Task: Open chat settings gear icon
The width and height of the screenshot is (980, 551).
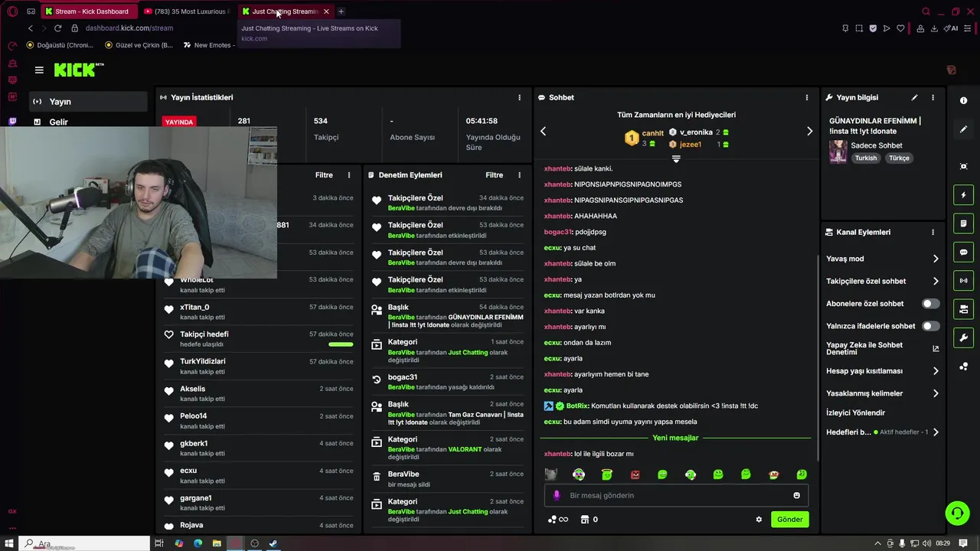Action: 759,519
